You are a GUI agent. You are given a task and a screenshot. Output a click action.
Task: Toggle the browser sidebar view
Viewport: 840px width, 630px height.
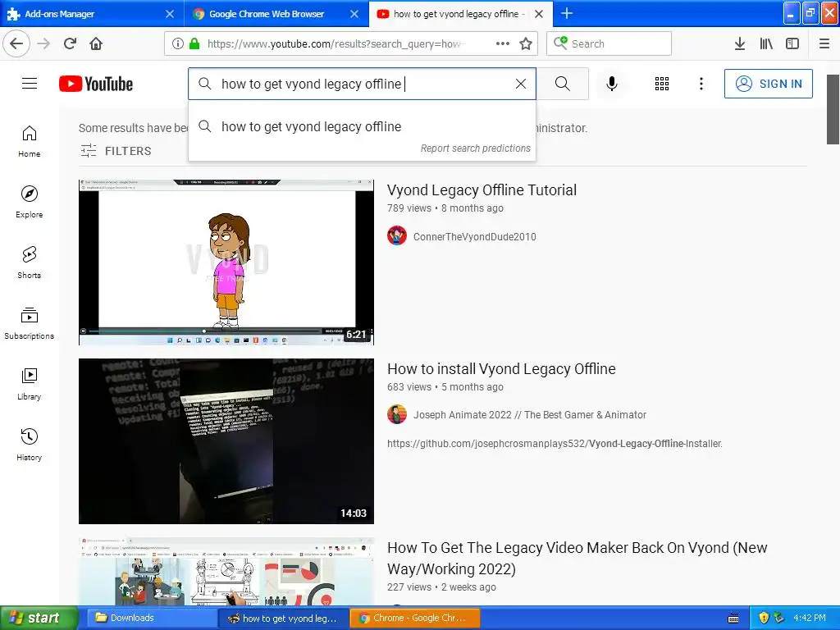792,43
